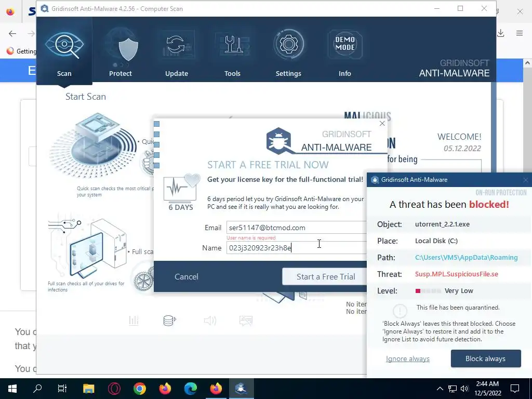Click the info exclamation icon in popup
Image resolution: width=532 pixels, height=399 pixels.
click(x=400, y=311)
